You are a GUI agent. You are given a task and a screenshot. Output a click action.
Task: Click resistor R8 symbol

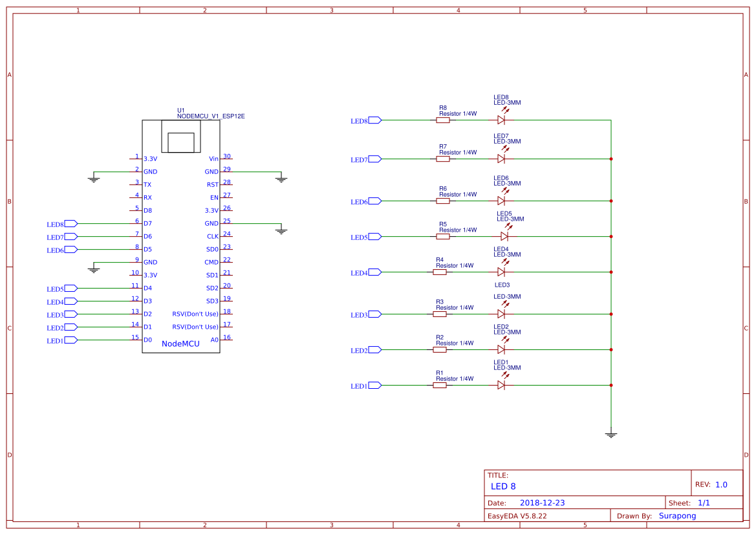(442, 120)
